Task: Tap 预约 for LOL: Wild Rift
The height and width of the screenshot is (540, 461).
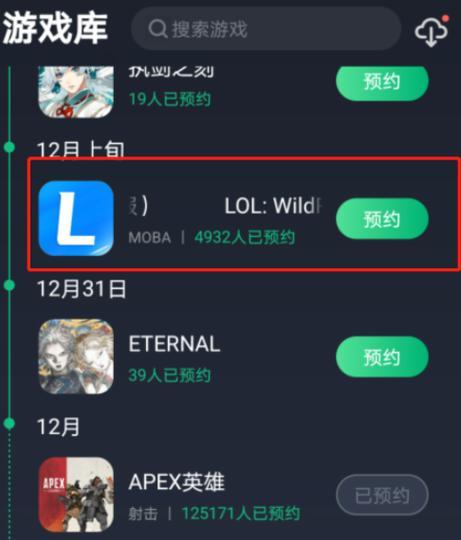Action: coord(382,219)
